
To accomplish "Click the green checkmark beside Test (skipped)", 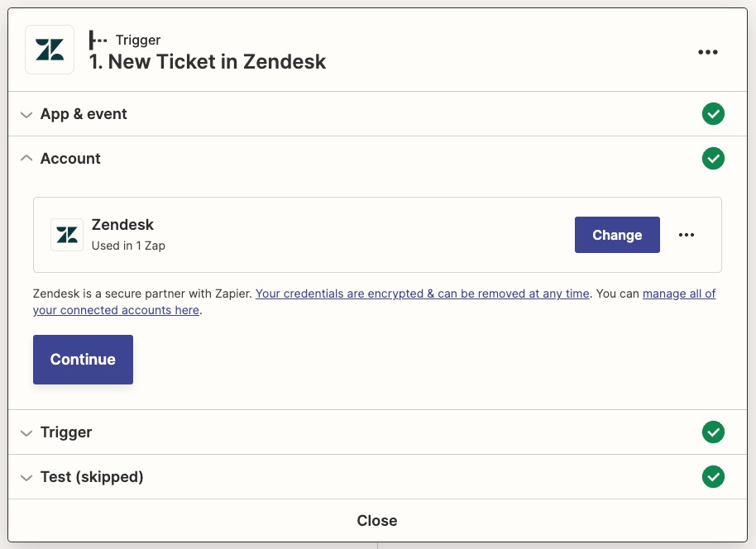I will click(x=713, y=477).
